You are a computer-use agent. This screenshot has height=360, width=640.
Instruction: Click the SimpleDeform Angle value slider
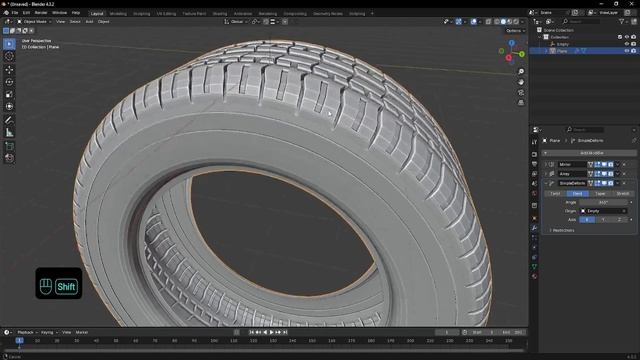603,202
